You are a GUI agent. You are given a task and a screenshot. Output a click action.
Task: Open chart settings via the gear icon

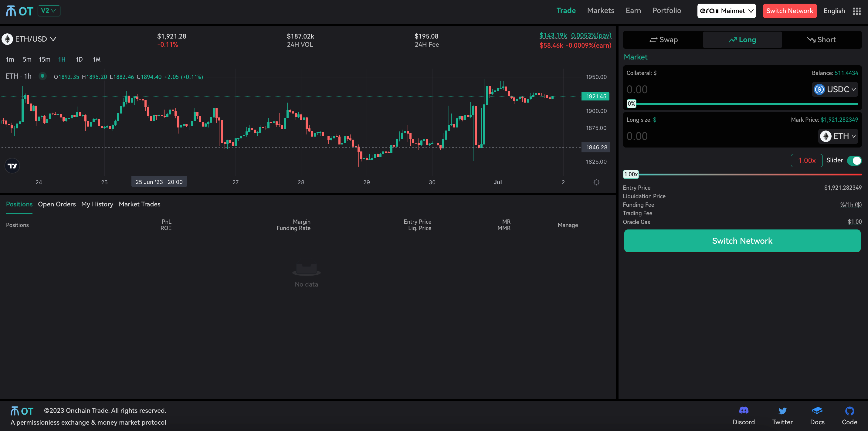click(596, 182)
